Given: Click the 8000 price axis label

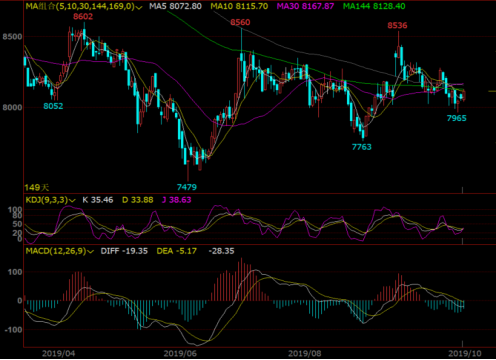Looking at the screenshot, I should tap(12, 107).
